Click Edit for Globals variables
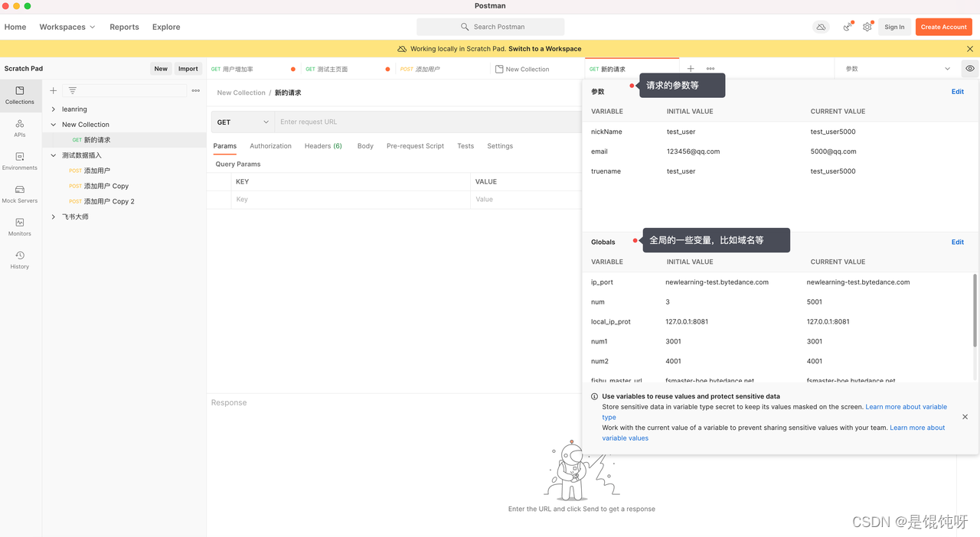This screenshot has width=980, height=537. [958, 242]
